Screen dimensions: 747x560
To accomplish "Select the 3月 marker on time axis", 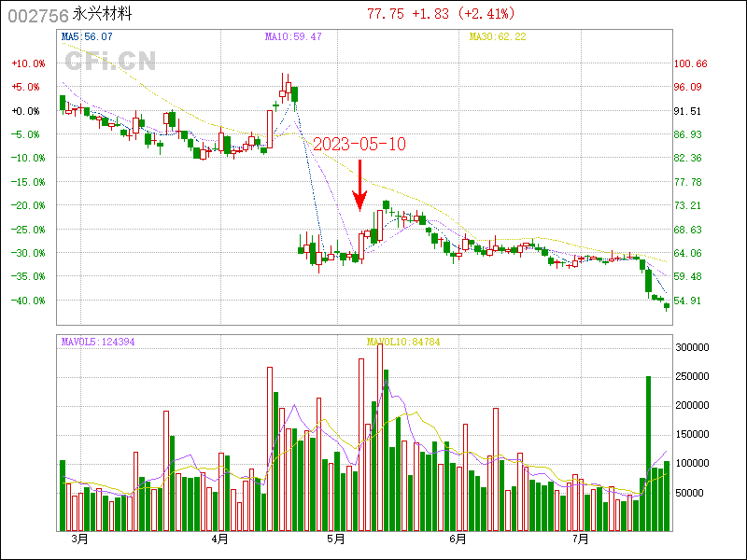I will pyautogui.click(x=79, y=539).
